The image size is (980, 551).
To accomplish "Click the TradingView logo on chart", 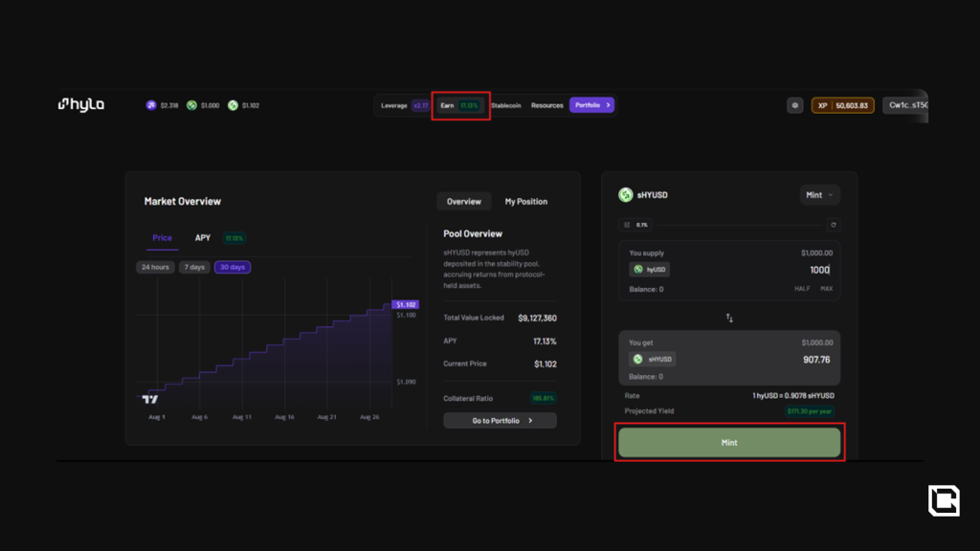I will [149, 399].
